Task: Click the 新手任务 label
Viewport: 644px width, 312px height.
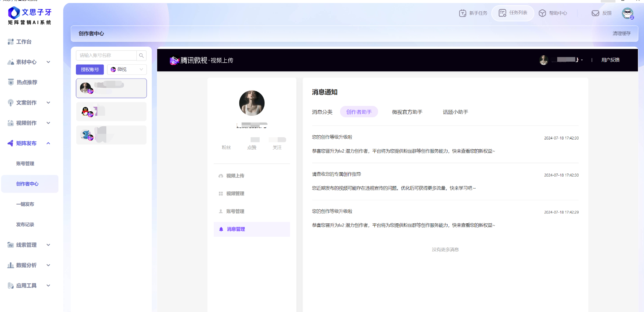Action: pos(478,13)
